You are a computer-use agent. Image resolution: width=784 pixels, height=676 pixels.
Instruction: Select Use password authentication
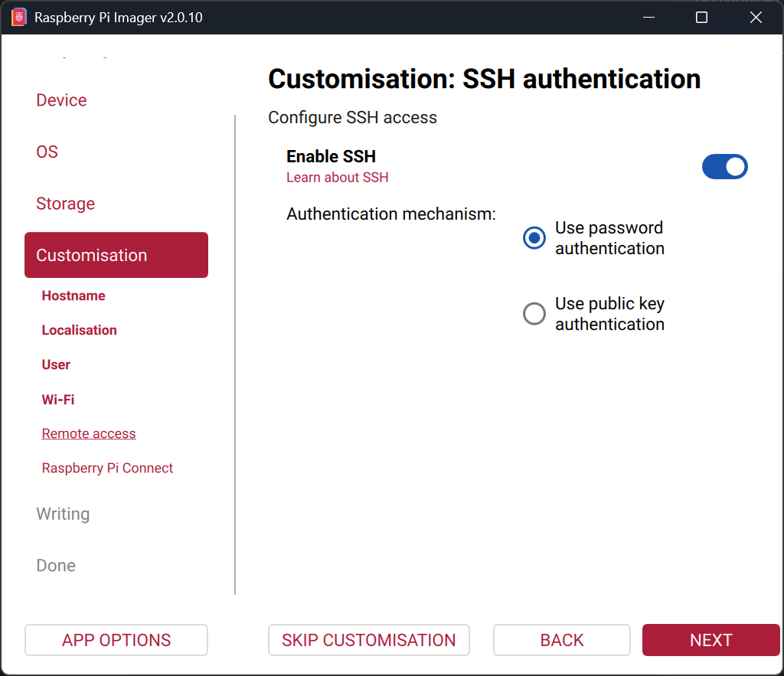tap(594, 238)
